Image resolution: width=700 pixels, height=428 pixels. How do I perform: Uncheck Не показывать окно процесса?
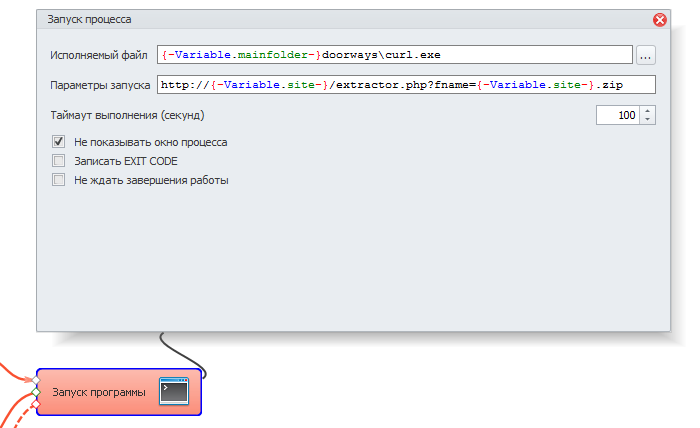pyautogui.click(x=58, y=142)
